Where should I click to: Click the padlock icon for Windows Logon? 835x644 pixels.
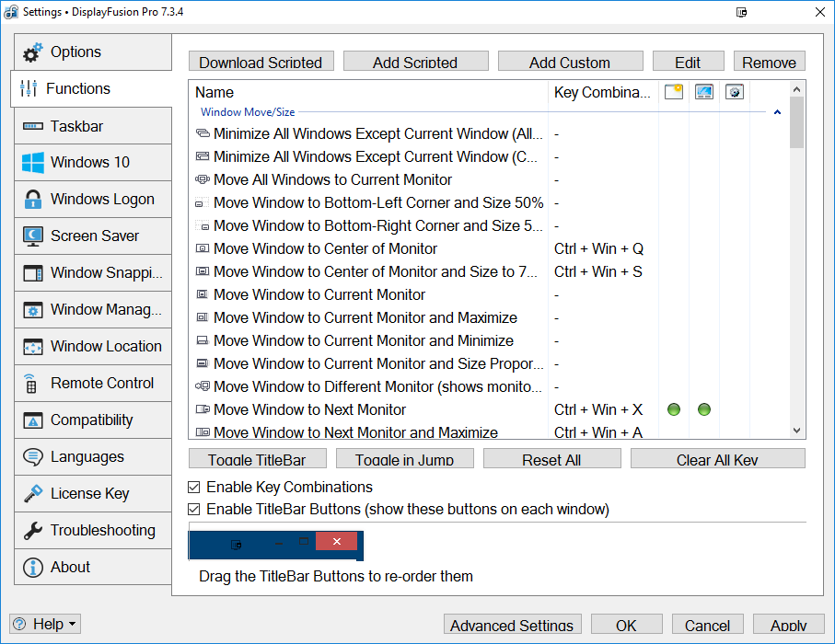tap(33, 200)
